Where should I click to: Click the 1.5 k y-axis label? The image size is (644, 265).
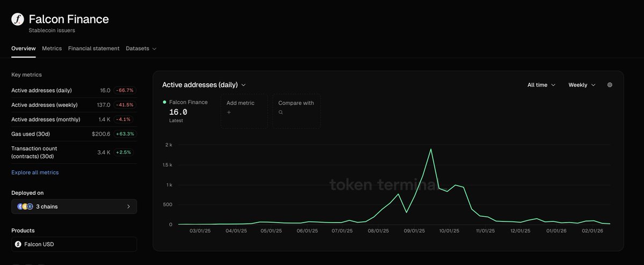(167, 165)
